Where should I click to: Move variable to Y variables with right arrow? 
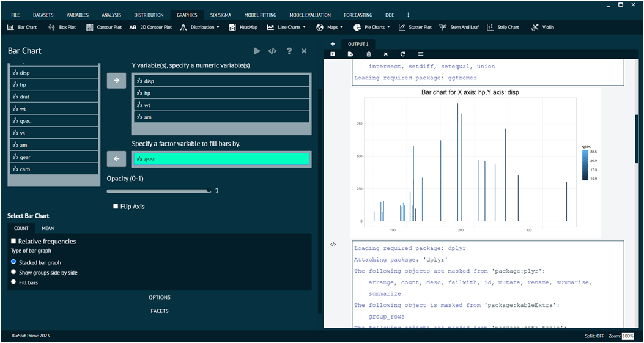pos(116,81)
